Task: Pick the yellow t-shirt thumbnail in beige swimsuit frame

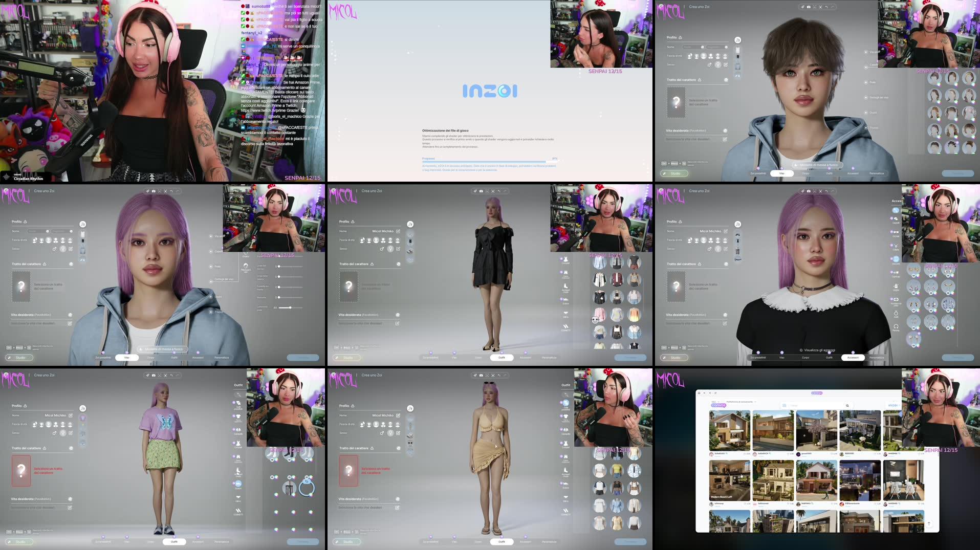Action: [x=617, y=470]
